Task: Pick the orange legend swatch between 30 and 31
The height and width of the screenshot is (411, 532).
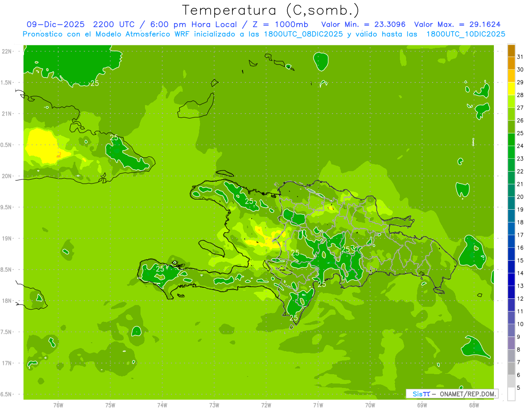Action: [x=511, y=63]
